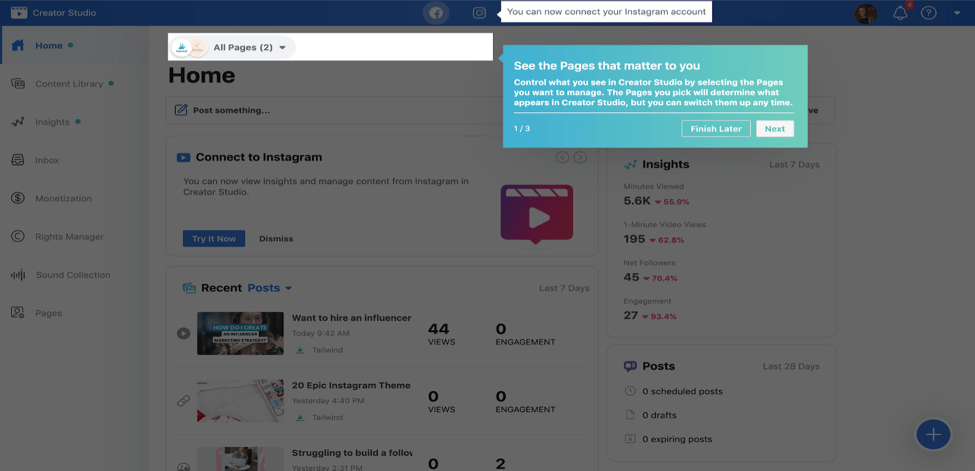975x471 pixels.
Task: Click the blue plus create button
Action: 933,434
